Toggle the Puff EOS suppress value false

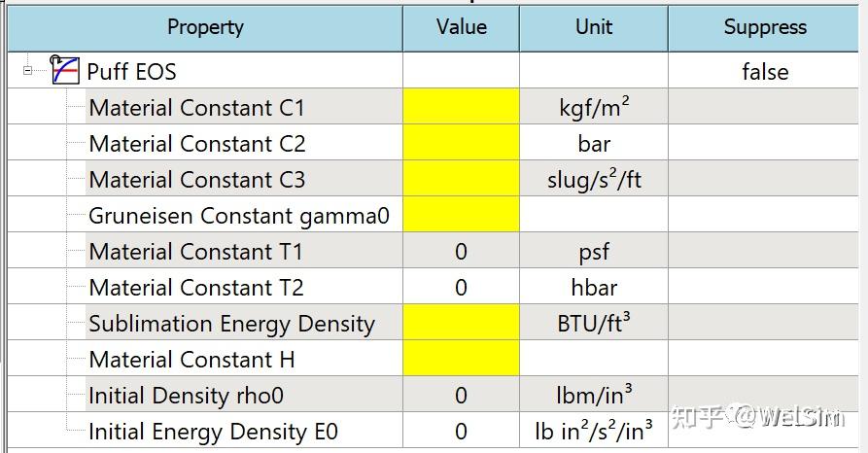tap(765, 71)
